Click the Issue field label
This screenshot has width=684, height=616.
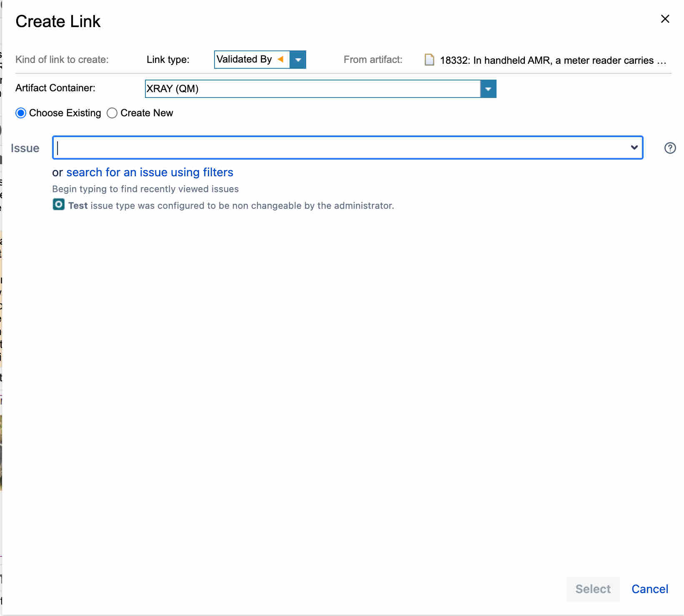point(25,148)
